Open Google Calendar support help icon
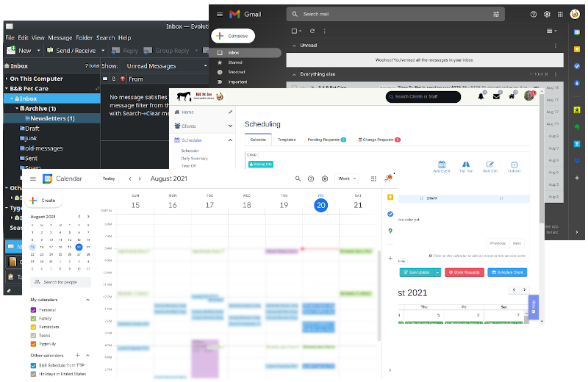 tap(311, 179)
